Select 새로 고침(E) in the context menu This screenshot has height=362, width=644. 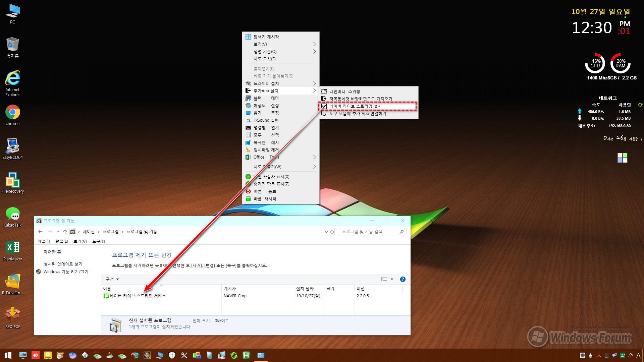pyautogui.click(x=281, y=59)
